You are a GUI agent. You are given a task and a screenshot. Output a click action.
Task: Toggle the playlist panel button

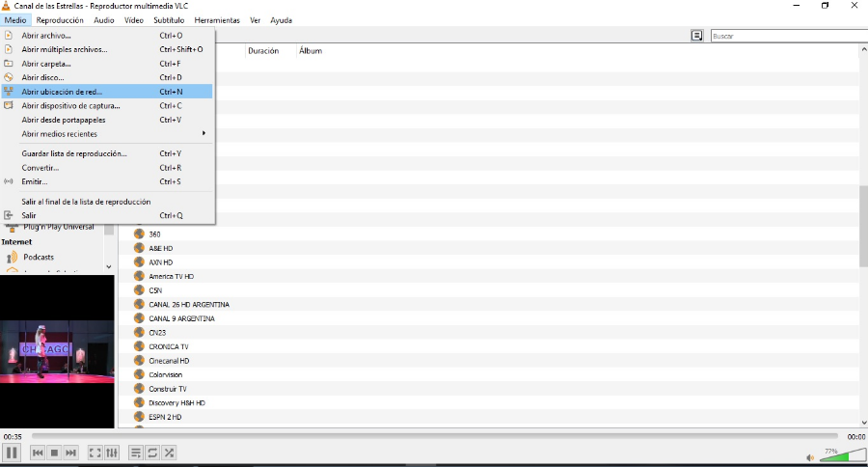pos(136,453)
